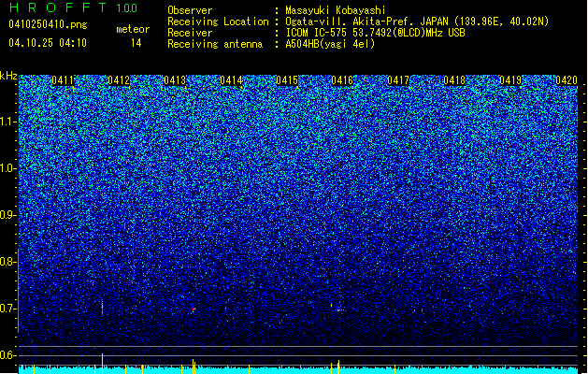
Task: Select the filename 0410250410.png
Action: tap(48, 24)
